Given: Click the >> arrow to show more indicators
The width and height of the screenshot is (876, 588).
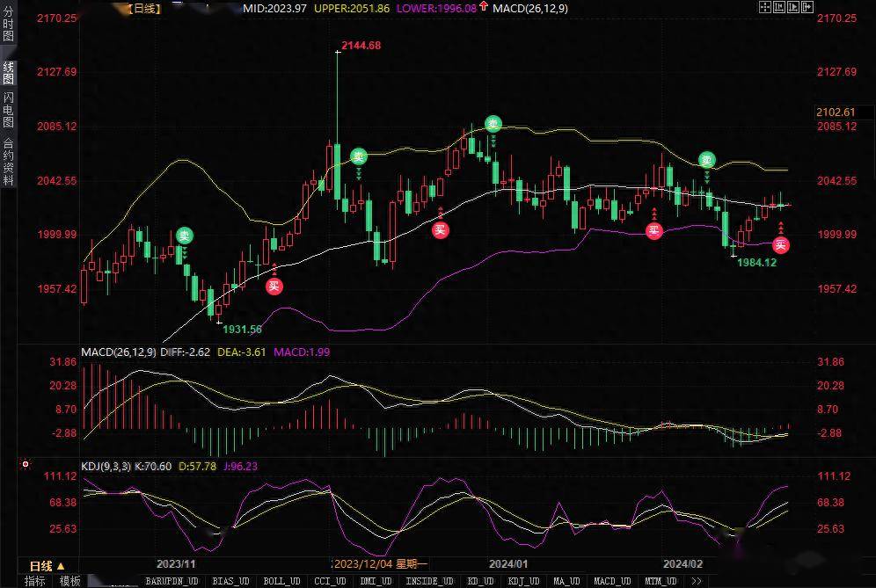Looking at the screenshot, I should 697,581.
